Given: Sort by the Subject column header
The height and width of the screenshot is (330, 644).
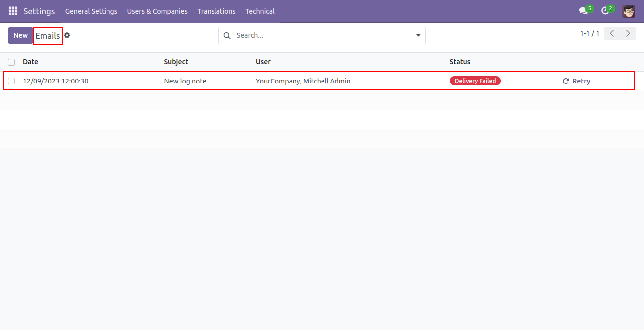Looking at the screenshot, I should click(x=176, y=62).
